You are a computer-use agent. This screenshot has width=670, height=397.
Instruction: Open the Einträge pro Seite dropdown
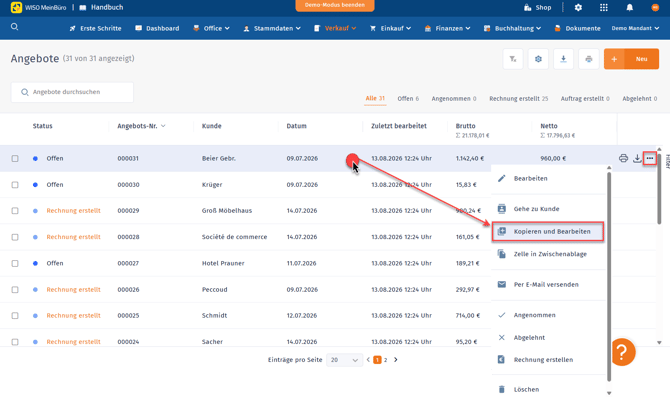pos(344,360)
